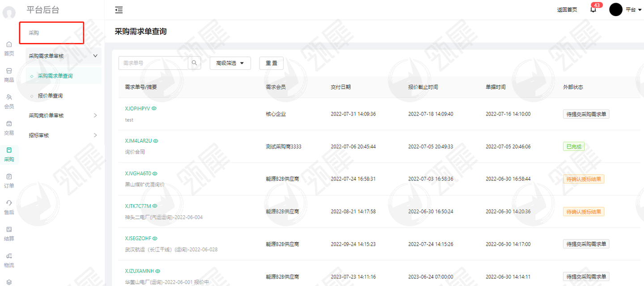Click the search magnifier icon

tap(195, 63)
